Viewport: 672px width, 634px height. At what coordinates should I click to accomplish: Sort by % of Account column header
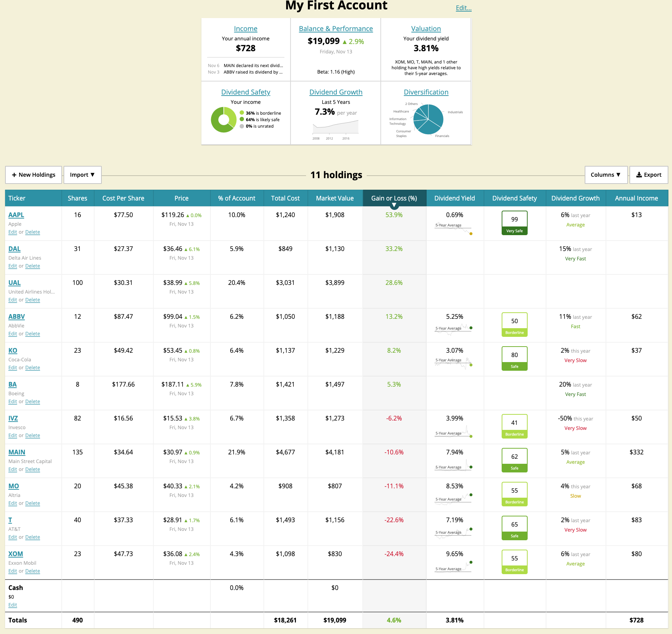click(x=237, y=198)
